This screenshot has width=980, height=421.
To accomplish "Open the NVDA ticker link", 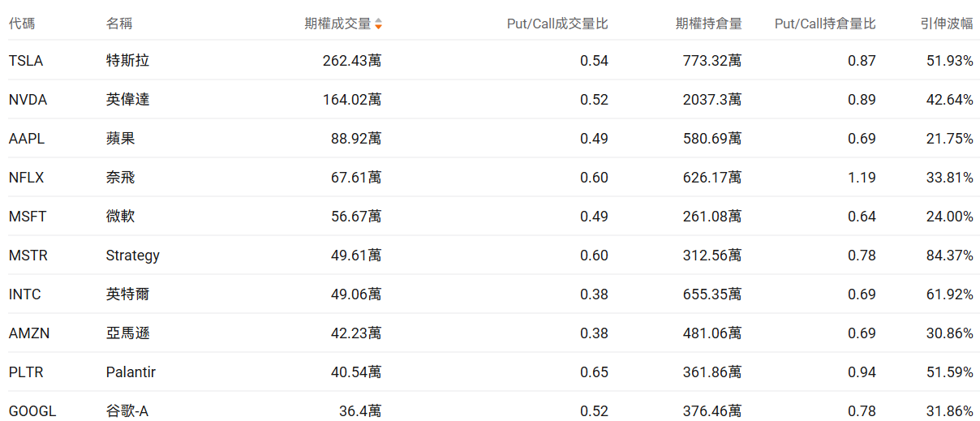I will tap(28, 100).
